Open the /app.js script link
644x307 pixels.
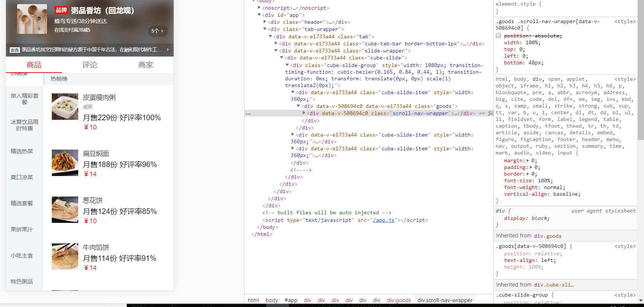[x=383, y=220]
